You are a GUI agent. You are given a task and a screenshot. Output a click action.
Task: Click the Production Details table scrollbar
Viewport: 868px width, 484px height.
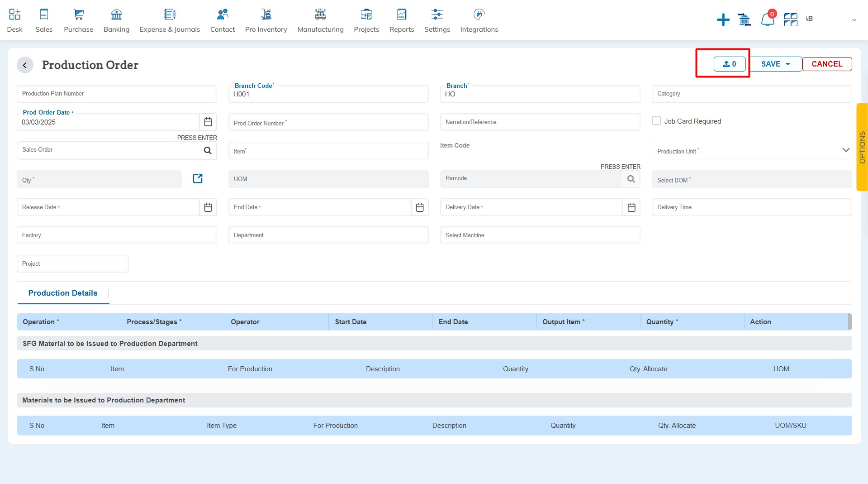point(850,321)
